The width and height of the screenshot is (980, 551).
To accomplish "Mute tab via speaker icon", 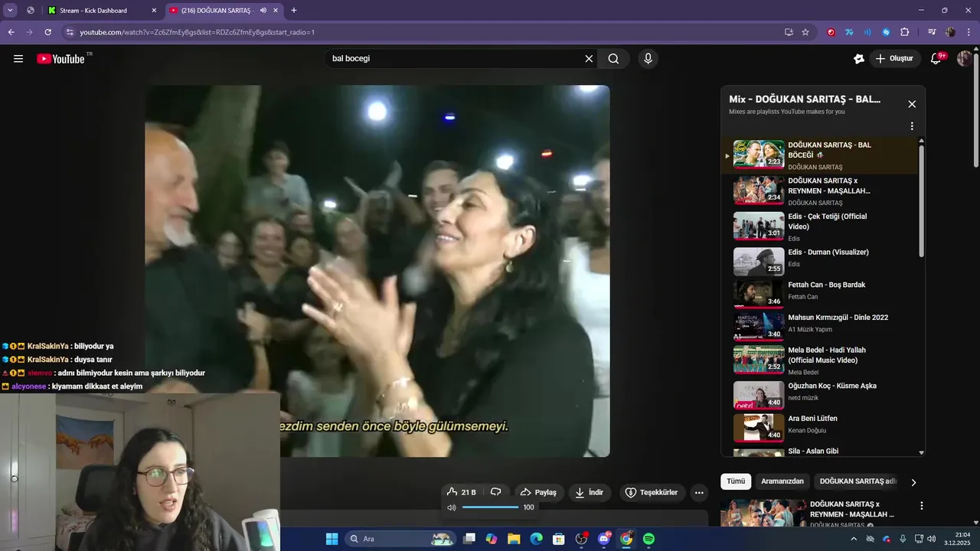I will coord(263,10).
